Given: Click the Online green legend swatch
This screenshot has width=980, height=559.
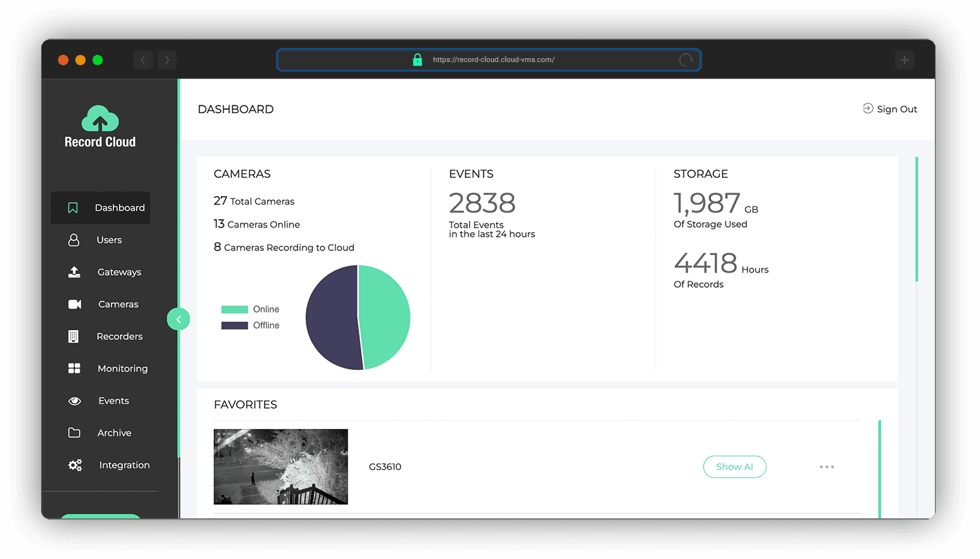Looking at the screenshot, I should [235, 309].
